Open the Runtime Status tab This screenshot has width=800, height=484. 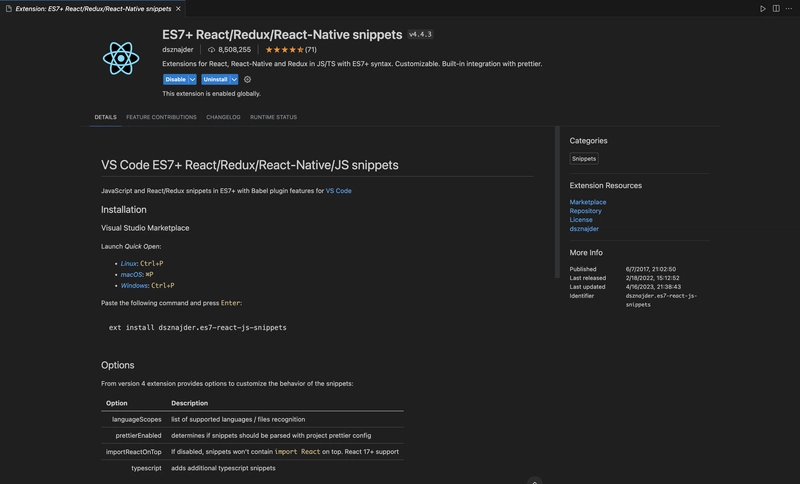point(273,117)
